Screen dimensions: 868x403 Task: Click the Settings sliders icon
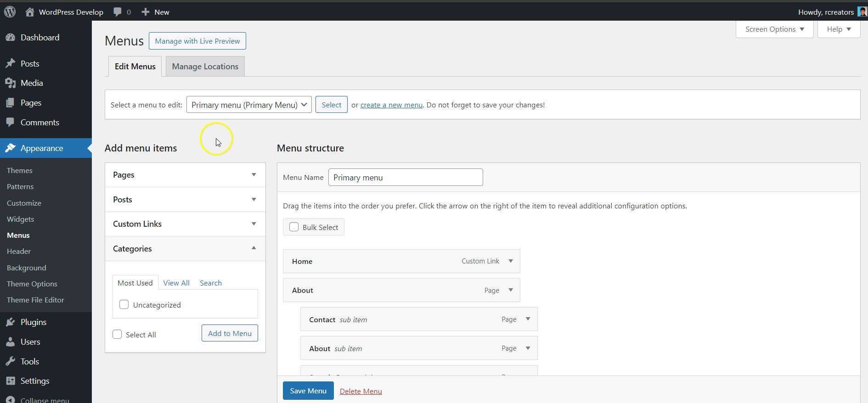point(10,381)
